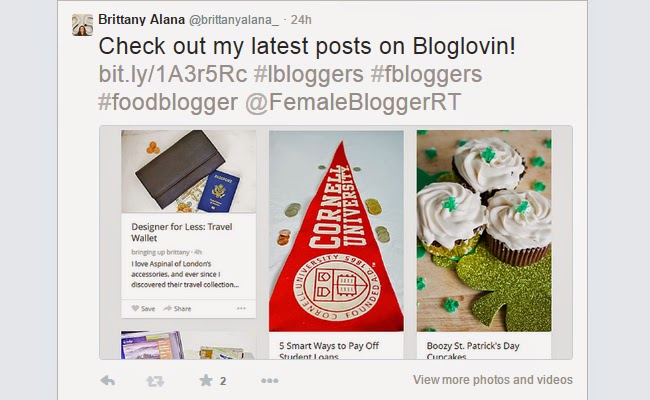
Task: Open the tweet's more options ellipsis
Action: 270,381
